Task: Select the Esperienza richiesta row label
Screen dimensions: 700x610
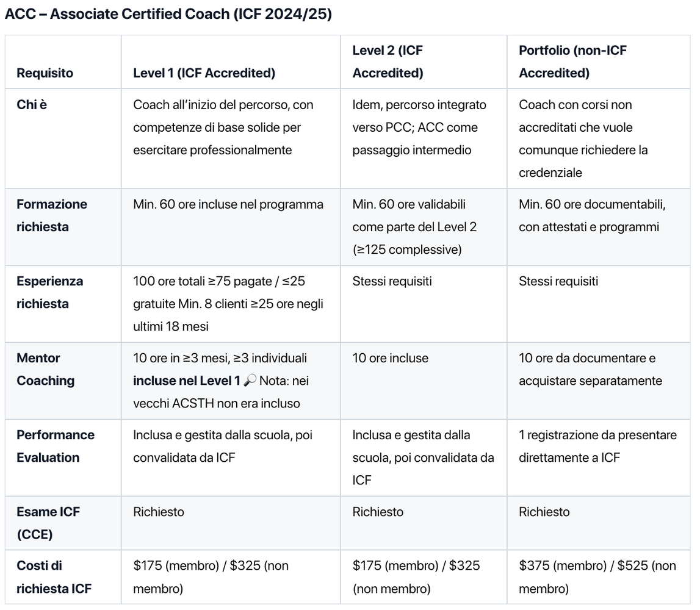Action: [49, 292]
